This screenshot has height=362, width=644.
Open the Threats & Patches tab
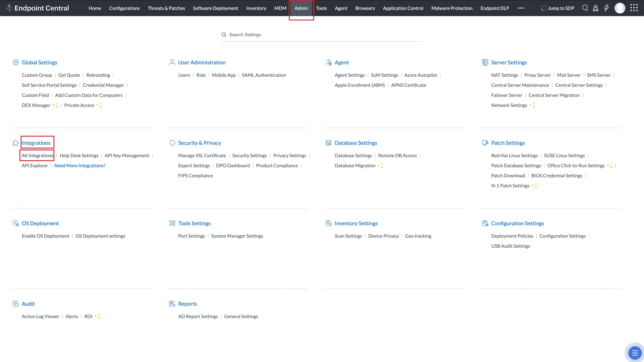pos(166,8)
